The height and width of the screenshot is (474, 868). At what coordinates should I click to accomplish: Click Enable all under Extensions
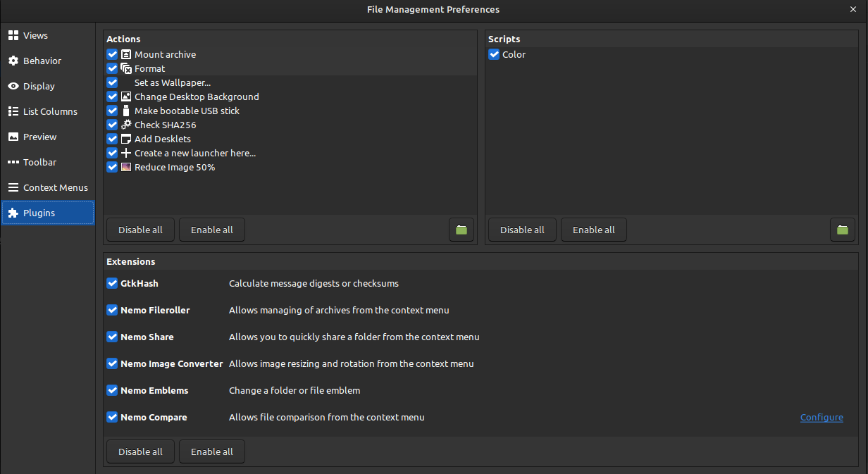click(x=211, y=451)
